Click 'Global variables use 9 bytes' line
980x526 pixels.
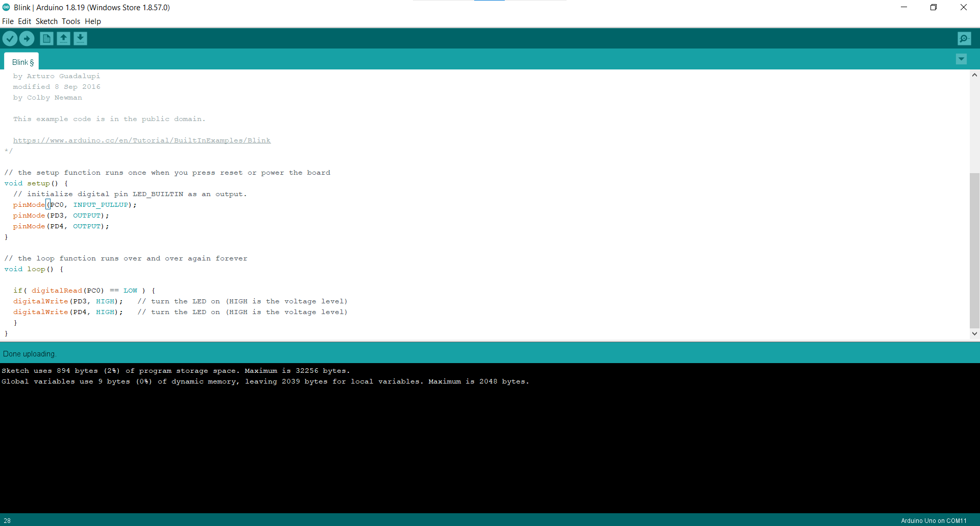265,381
